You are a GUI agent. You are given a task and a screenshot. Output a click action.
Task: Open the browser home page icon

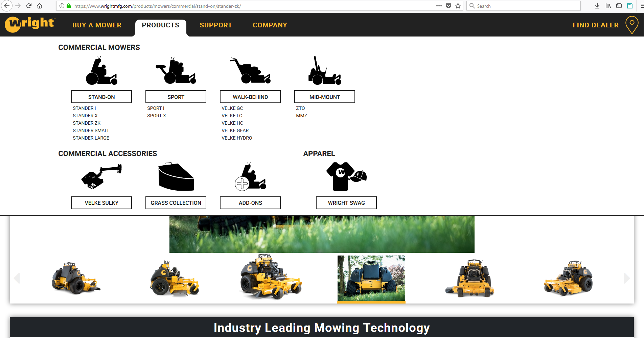point(40,6)
